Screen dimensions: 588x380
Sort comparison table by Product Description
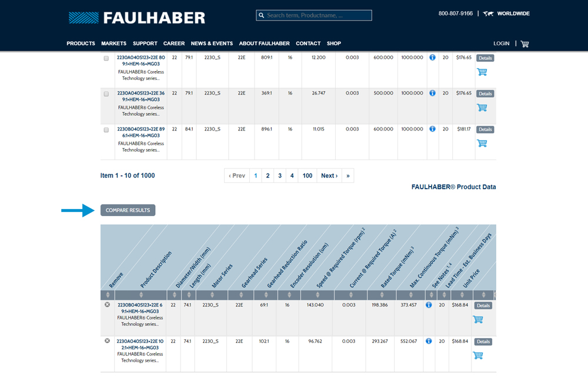pyautogui.click(x=141, y=295)
